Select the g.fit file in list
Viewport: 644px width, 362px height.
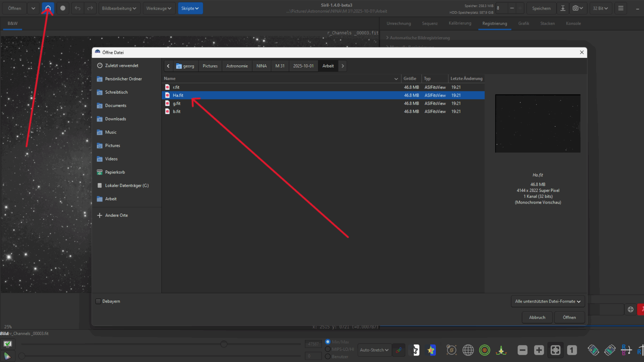click(177, 103)
